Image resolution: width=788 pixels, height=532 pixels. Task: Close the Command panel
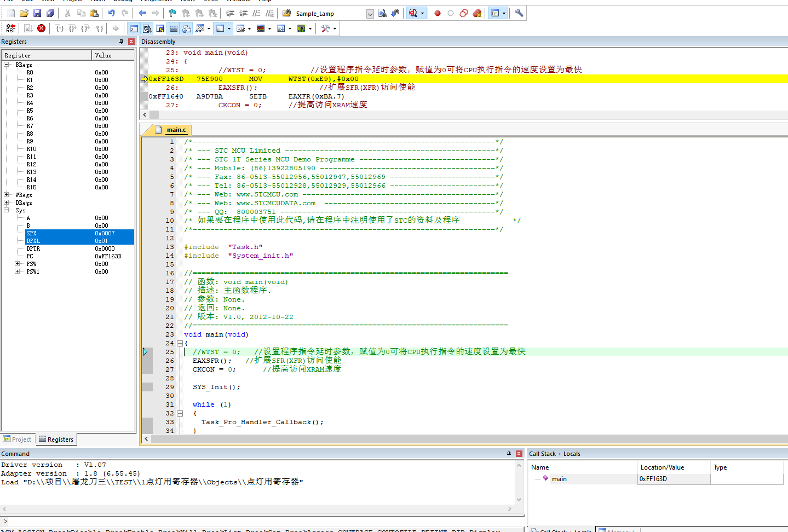tap(519, 454)
